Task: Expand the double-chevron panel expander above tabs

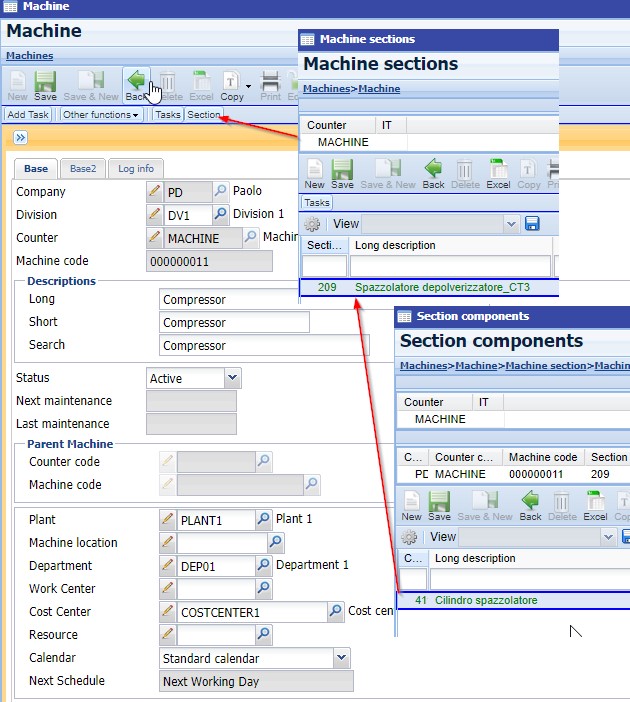Action: [21, 138]
